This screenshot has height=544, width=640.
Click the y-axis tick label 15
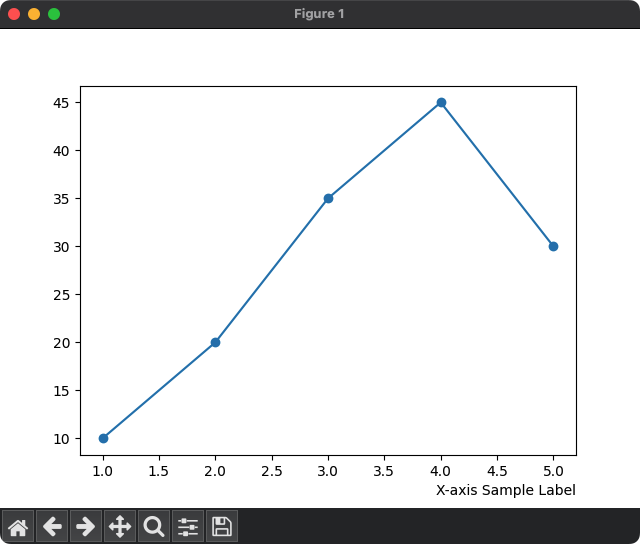pos(61,391)
